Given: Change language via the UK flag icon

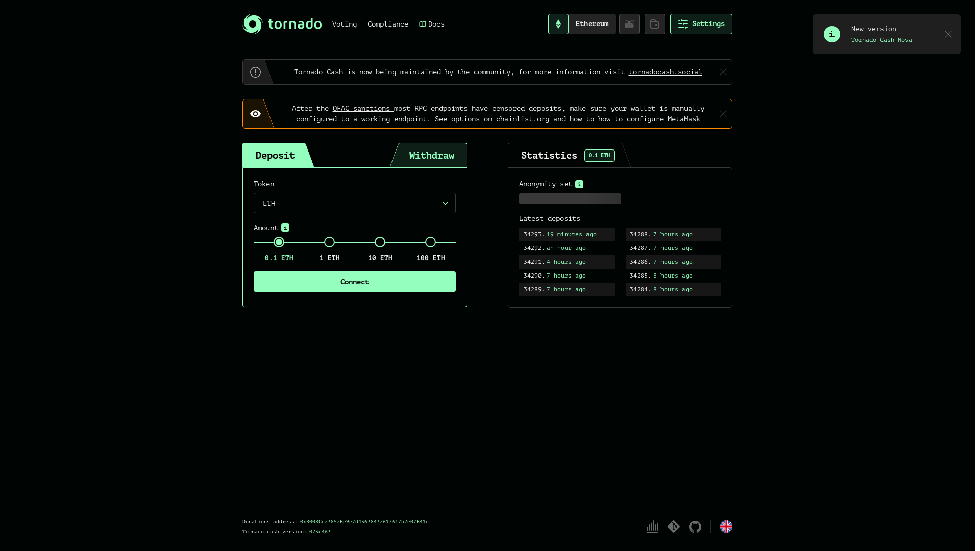Looking at the screenshot, I should tap(726, 527).
